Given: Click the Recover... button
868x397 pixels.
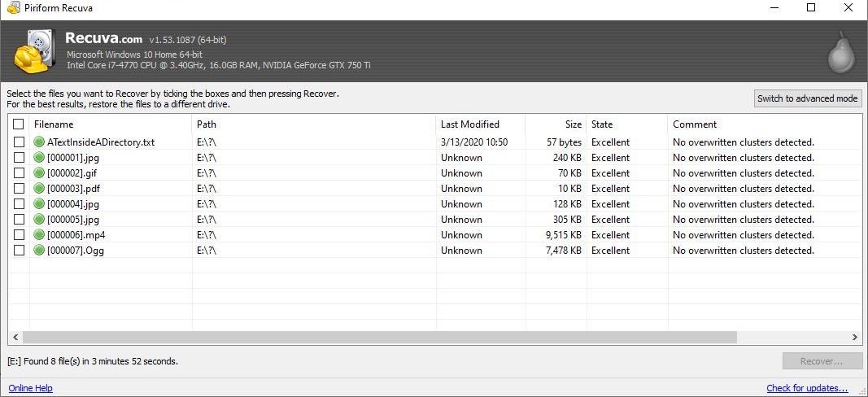Looking at the screenshot, I should [822, 361].
